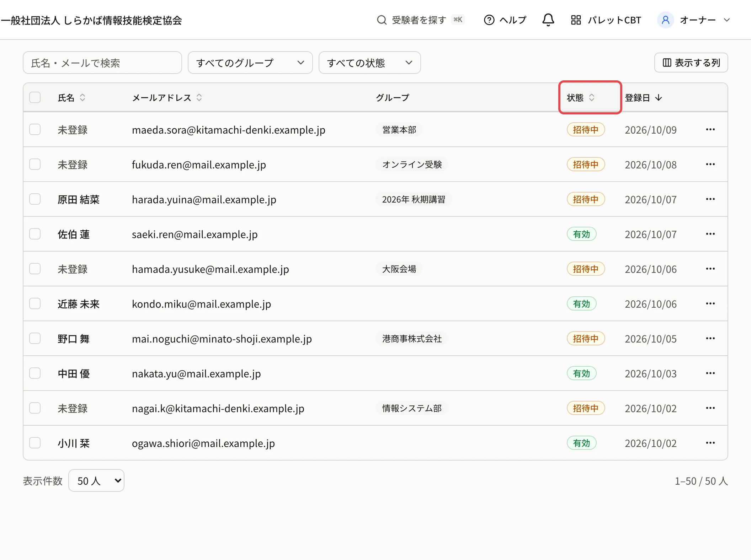Sort the table by 氏名
Image resolution: width=751 pixels, height=560 pixels.
(x=71, y=98)
